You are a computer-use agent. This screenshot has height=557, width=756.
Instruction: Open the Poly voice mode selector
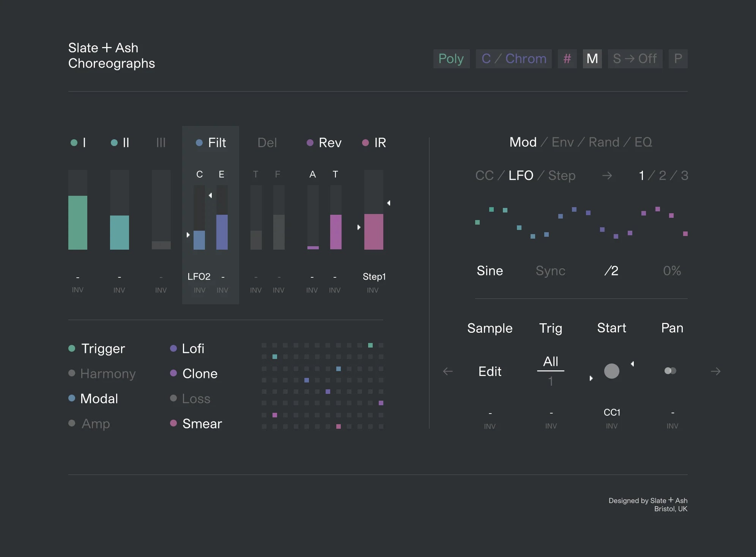[x=451, y=59]
